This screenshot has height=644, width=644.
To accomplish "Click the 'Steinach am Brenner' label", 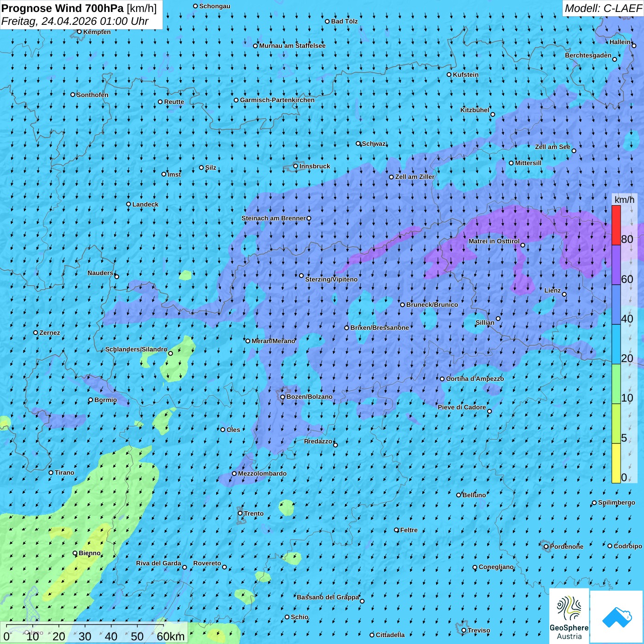I will click(x=273, y=218).
